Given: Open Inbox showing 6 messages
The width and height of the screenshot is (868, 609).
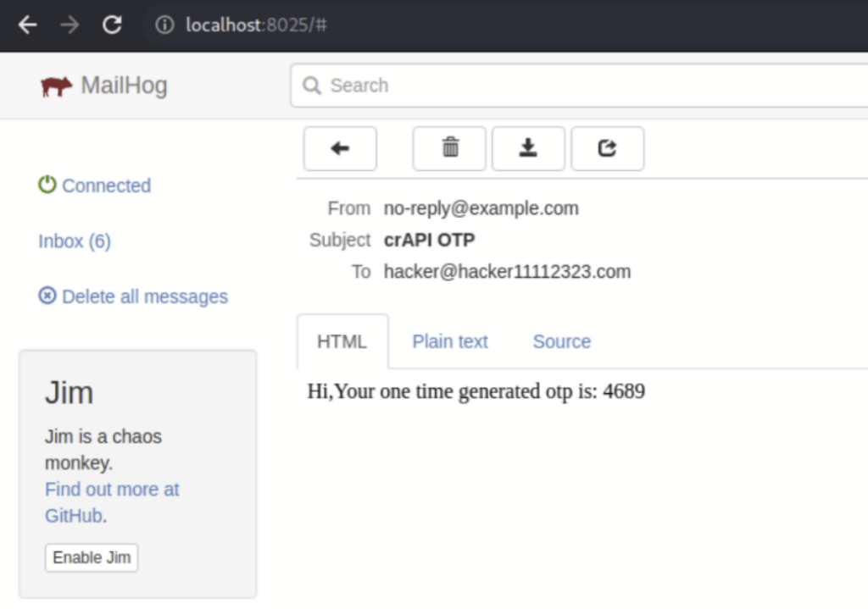Looking at the screenshot, I should pos(75,241).
